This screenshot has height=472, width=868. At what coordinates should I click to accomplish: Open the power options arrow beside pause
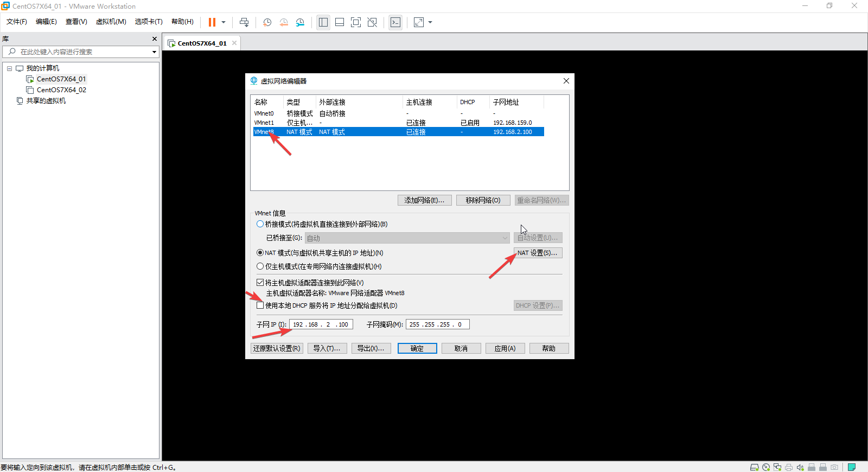pos(224,22)
